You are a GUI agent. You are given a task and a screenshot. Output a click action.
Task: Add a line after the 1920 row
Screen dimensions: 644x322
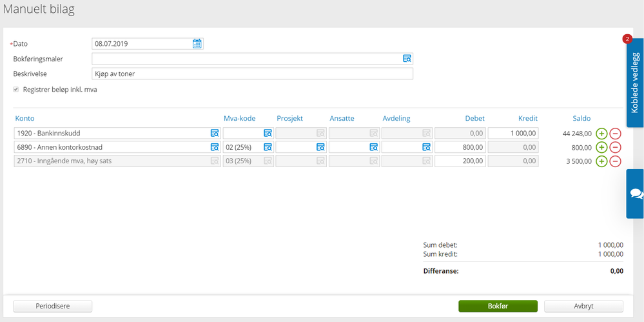[601, 133]
